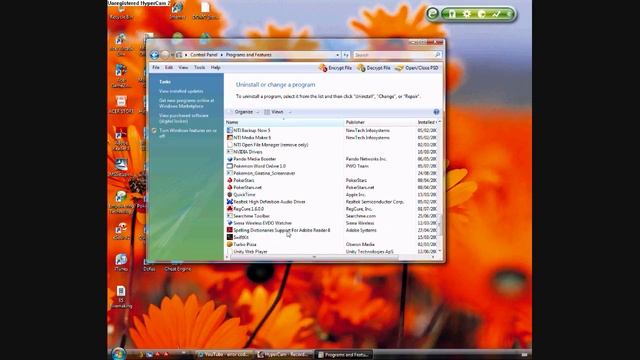This screenshot has width=640, height=360.
Task: Sort by the Installed On column header
Action: [x=427, y=122]
